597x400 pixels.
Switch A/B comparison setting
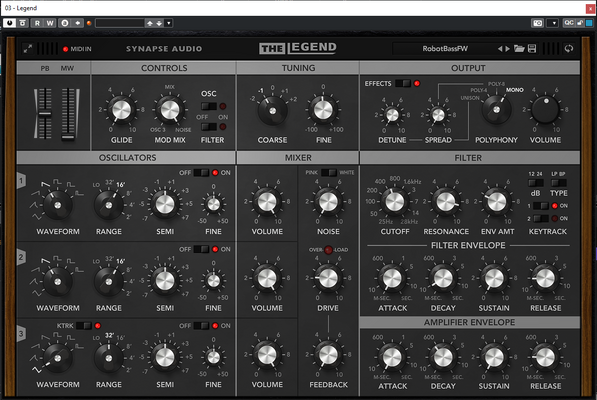(65, 23)
